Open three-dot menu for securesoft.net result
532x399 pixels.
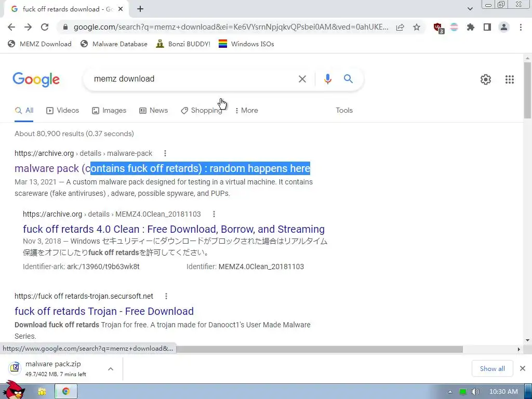coord(166,296)
